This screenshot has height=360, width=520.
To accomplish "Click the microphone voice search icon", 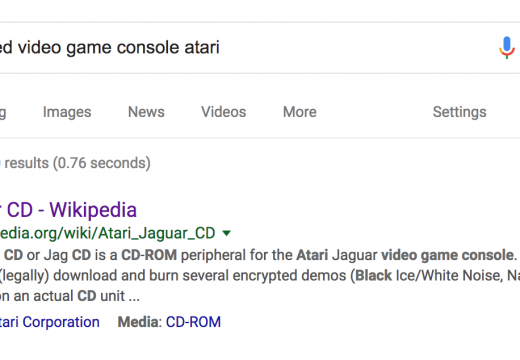I will tap(507, 48).
